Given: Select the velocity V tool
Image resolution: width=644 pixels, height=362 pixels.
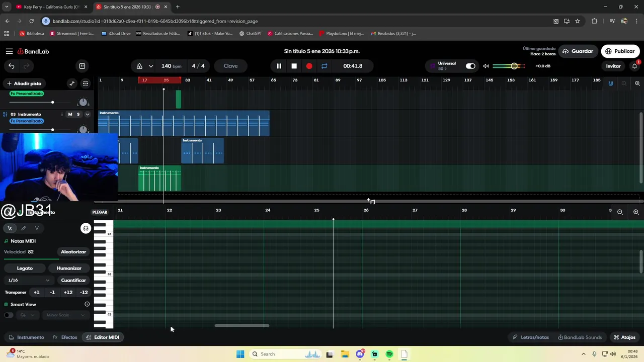Looking at the screenshot, I should (37, 228).
